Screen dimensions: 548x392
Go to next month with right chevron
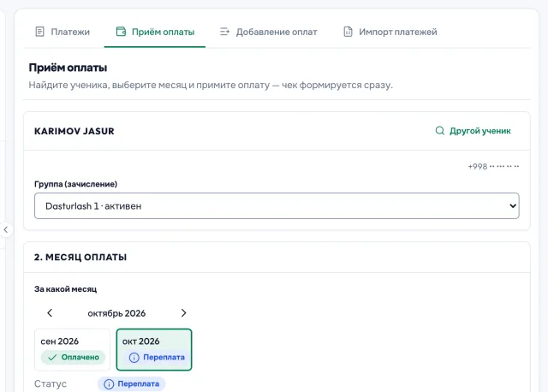click(x=184, y=313)
